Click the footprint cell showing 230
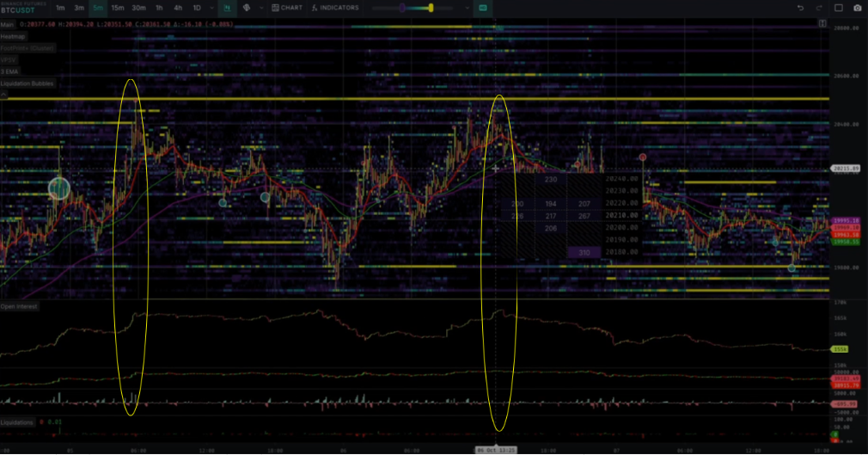 click(x=551, y=180)
